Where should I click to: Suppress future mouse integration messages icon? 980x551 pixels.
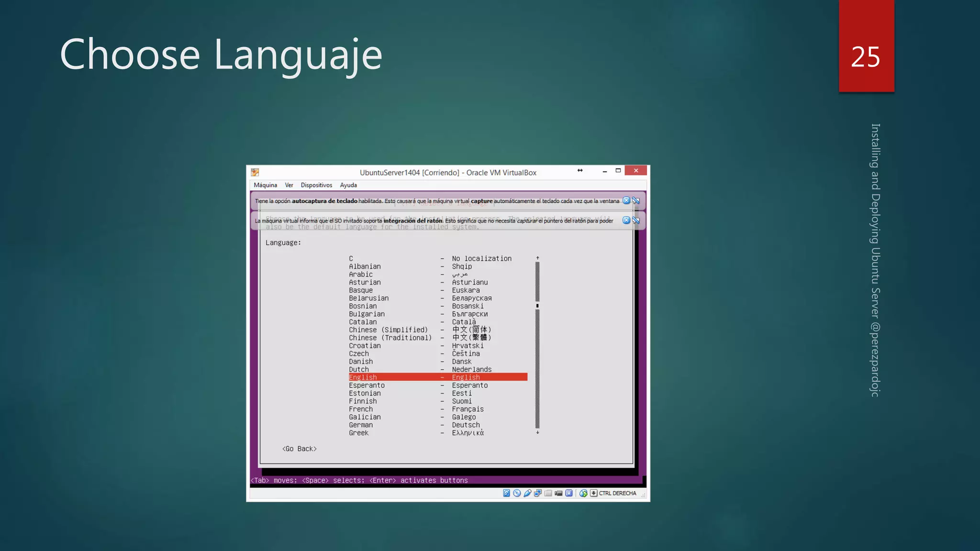click(636, 220)
